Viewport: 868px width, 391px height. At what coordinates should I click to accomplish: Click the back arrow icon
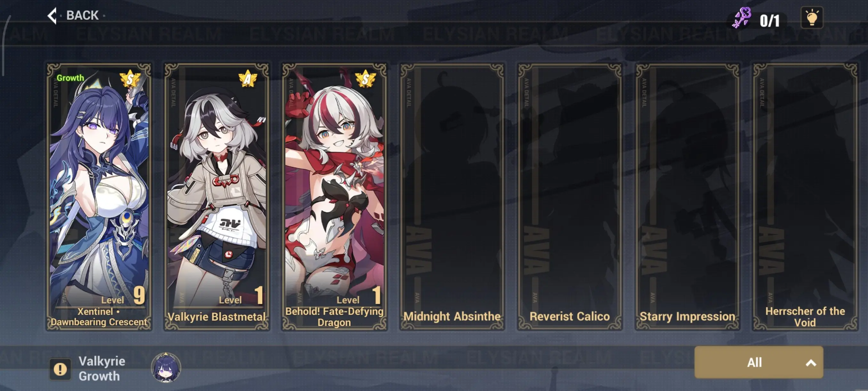(52, 15)
